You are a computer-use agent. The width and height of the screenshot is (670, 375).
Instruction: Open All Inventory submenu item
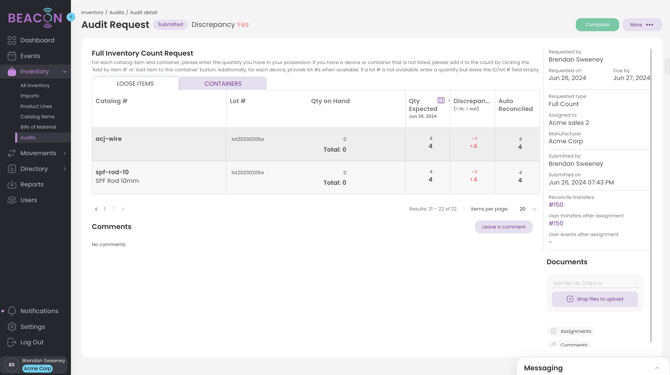tap(35, 85)
